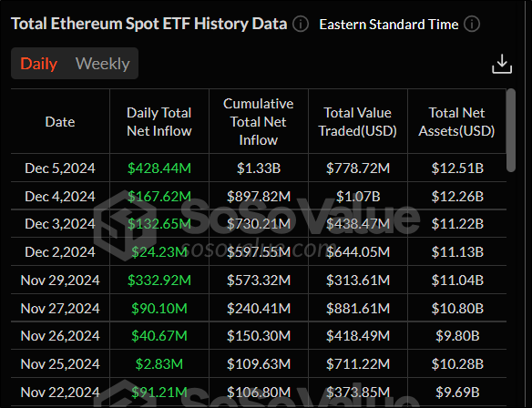Click the Dec 4,2024 date cell
532x408 pixels.
click(x=60, y=197)
